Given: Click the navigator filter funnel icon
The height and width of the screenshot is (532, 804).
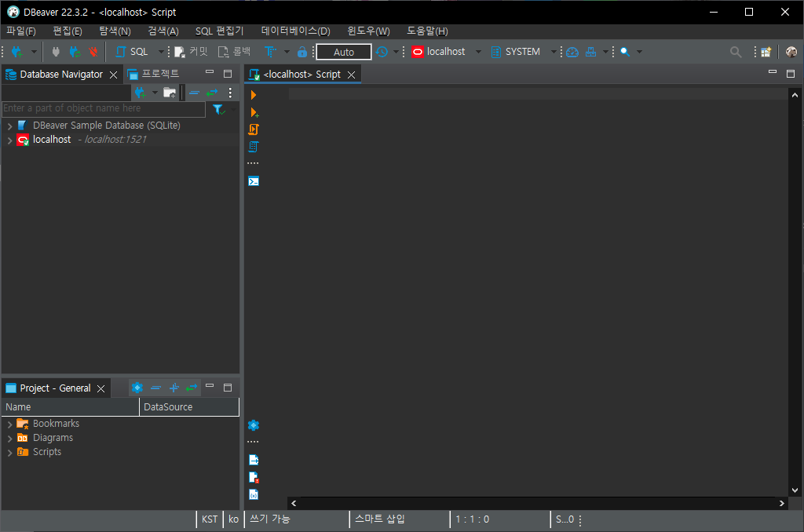Looking at the screenshot, I should tap(218, 109).
